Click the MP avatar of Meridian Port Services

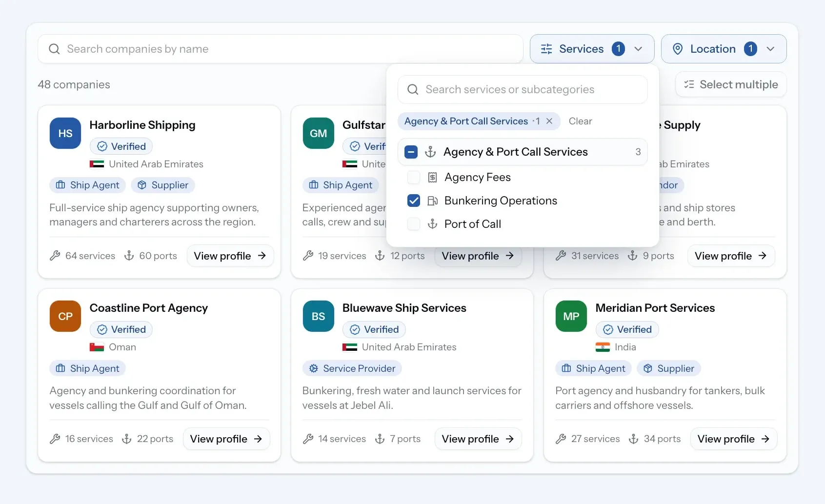point(571,316)
